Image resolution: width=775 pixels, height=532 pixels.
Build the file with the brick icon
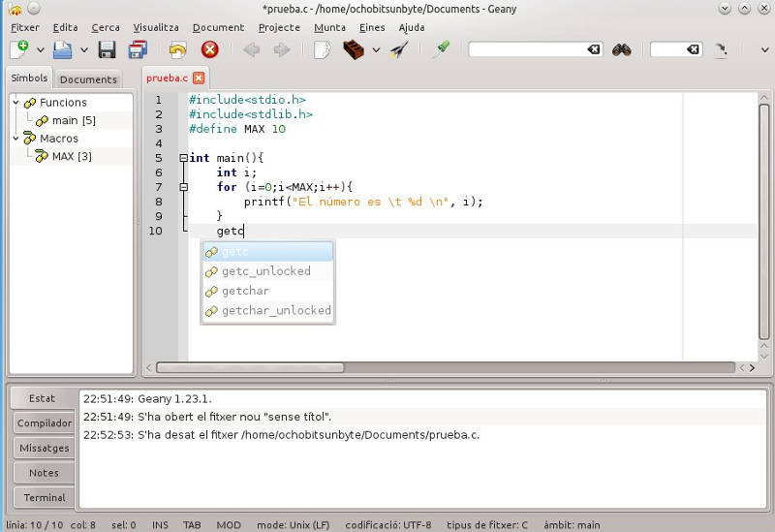[x=354, y=49]
